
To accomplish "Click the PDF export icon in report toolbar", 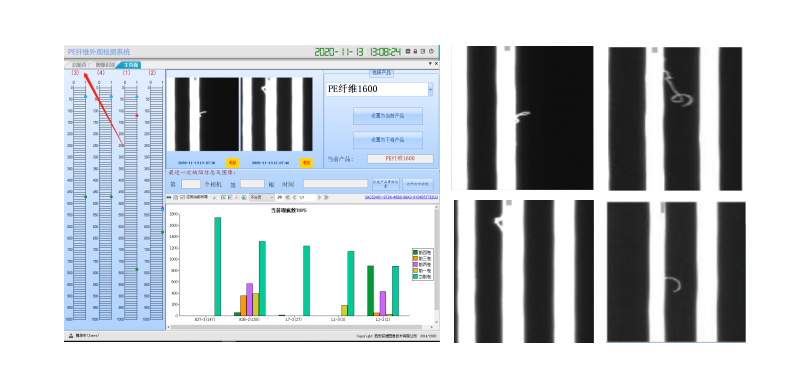I will (237, 197).
